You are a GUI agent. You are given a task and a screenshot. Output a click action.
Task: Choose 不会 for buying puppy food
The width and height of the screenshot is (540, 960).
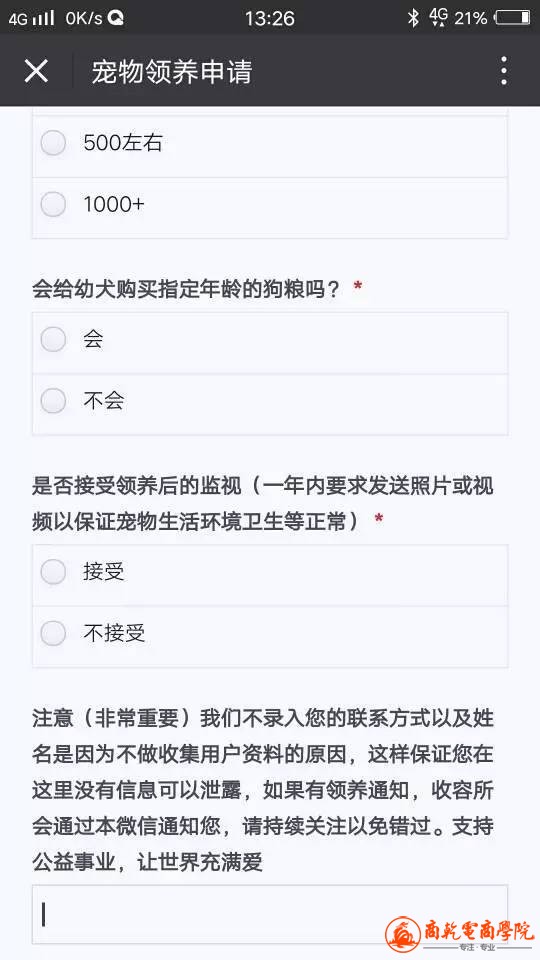[270, 400]
